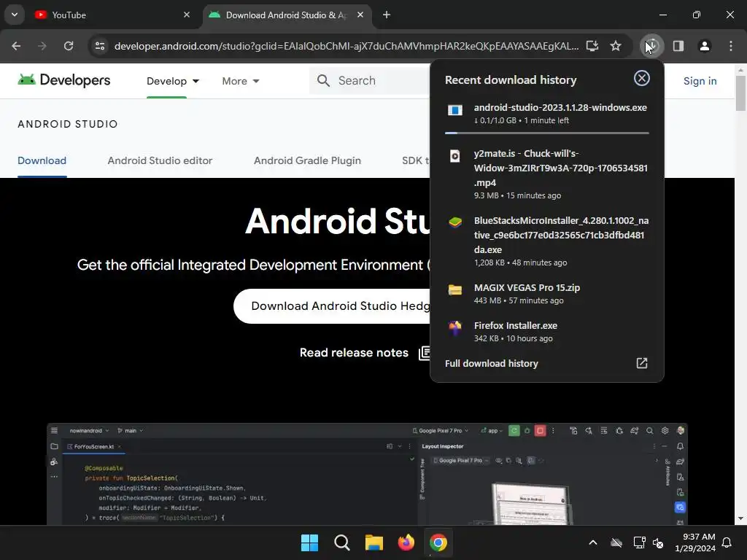747x560 pixels.
Task: Open the BlueStacksMicroInstaller exe download
Action: [547, 241]
